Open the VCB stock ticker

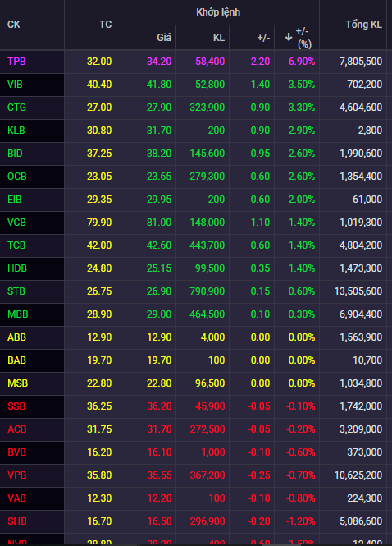pos(16,223)
